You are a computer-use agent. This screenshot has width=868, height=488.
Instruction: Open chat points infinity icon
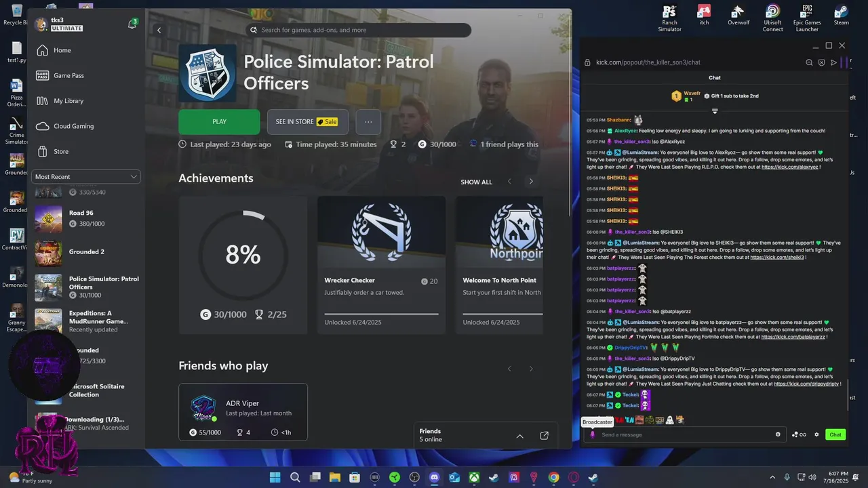coord(800,434)
